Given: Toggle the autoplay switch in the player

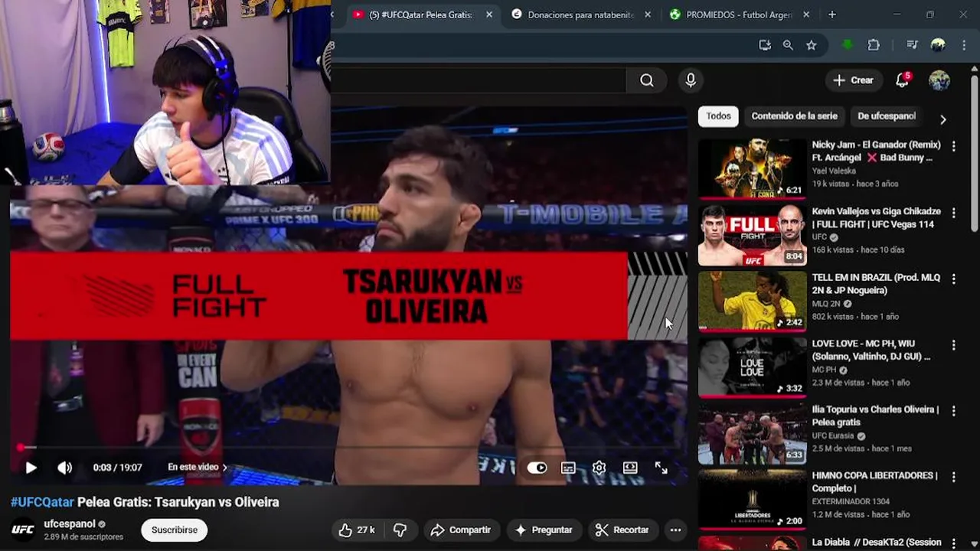Looking at the screenshot, I should tap(537, 468).
